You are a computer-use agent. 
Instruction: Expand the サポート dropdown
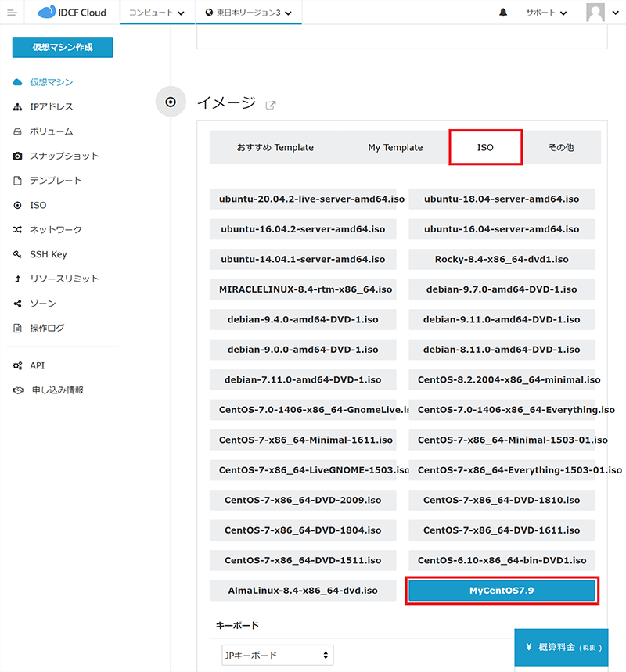coord(547,13)
